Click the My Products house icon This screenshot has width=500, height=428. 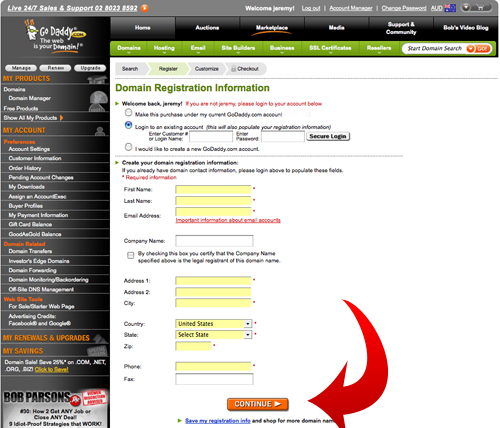pos(97,79)
